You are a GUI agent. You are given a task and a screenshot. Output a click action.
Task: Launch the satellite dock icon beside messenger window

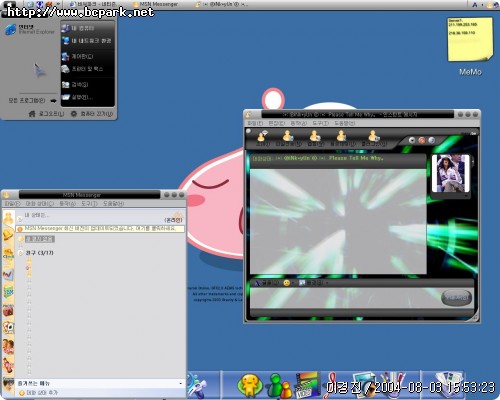pos(198,385)
